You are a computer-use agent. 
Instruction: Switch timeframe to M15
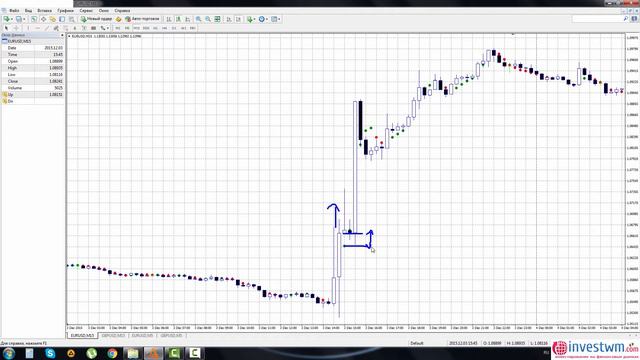click(x=136, y=28)
